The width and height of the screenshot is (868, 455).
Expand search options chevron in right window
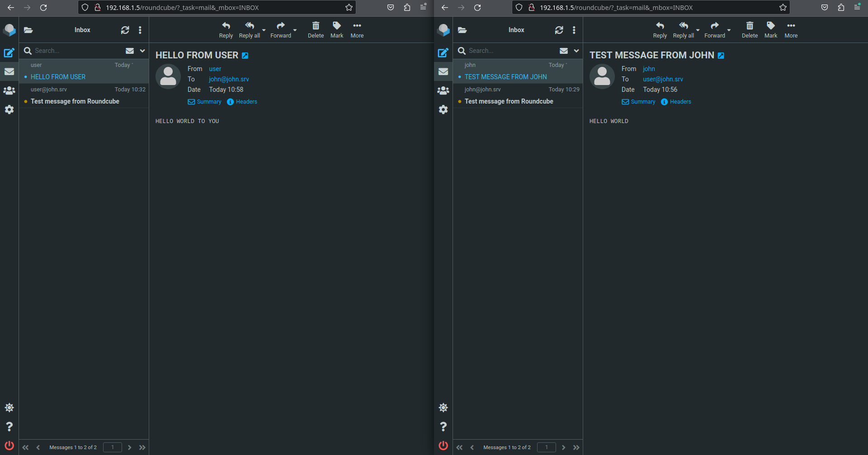click(576, 51)
